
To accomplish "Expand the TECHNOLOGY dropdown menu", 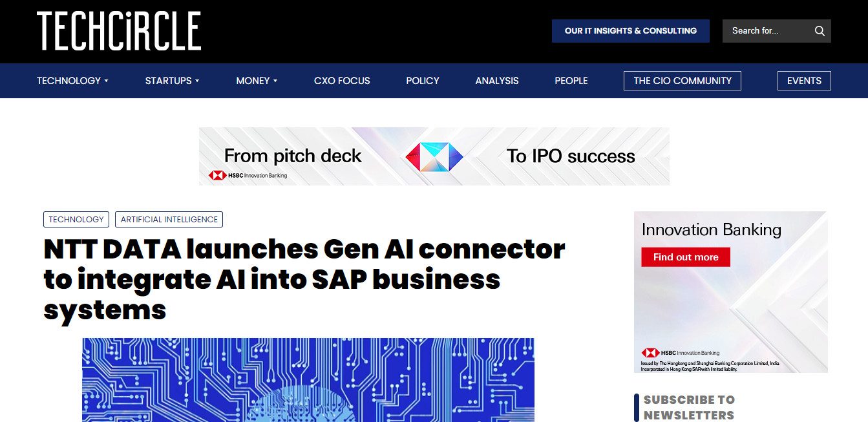I will (72, 80).
